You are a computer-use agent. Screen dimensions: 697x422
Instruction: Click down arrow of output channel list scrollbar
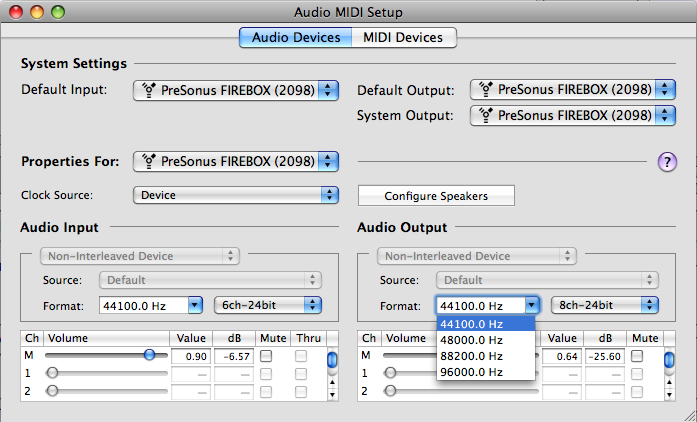[x=669, y=394]
